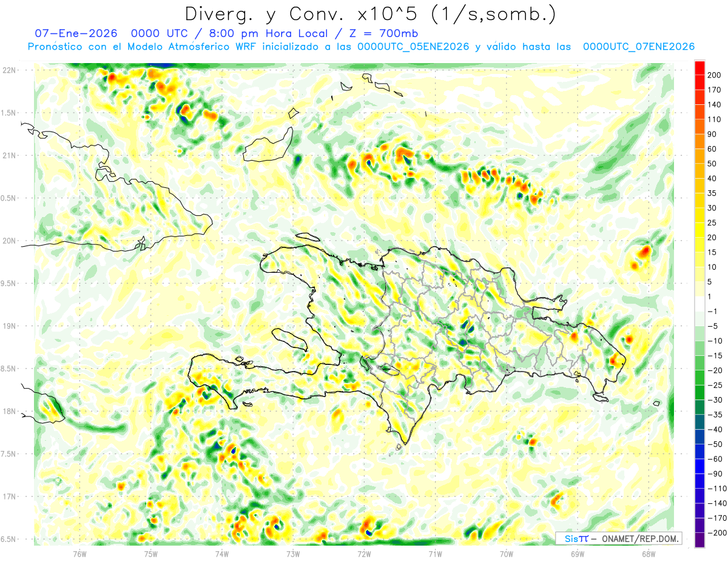Click the '-200' color scale value
The height and width of the screenshot is (562, 728).
click(717, 533)
